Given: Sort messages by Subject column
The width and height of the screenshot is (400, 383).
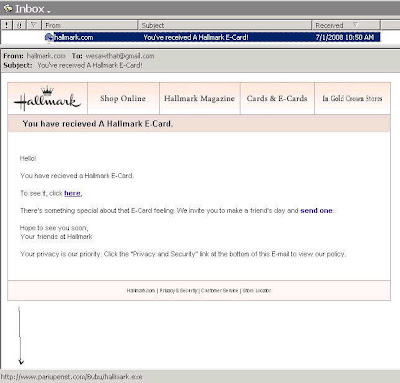Looking at the screenshot, I should [225, 25].
